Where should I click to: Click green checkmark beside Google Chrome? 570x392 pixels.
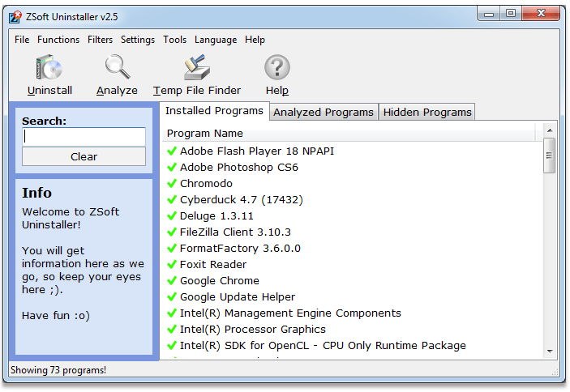coord(172,280)
